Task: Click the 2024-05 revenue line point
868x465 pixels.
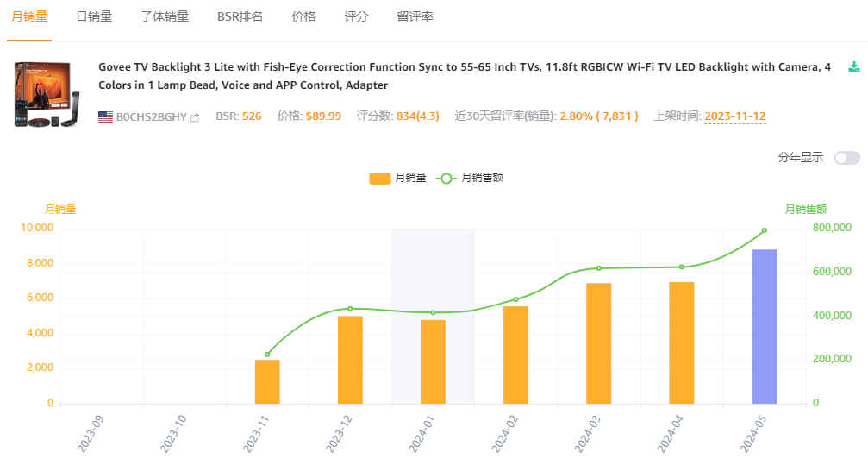Action: coord(765,230)
